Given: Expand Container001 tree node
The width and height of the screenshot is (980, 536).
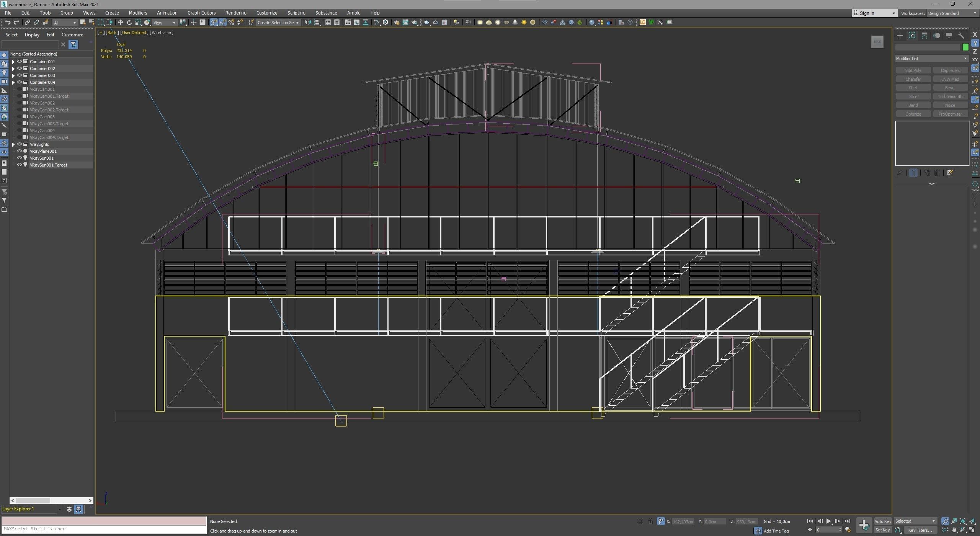Looking at the screenshot, I should pyautogui.click(x=13, y=62).
